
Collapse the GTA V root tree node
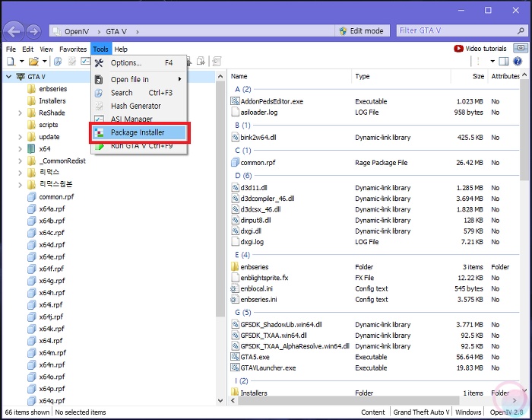pos(9,77)
